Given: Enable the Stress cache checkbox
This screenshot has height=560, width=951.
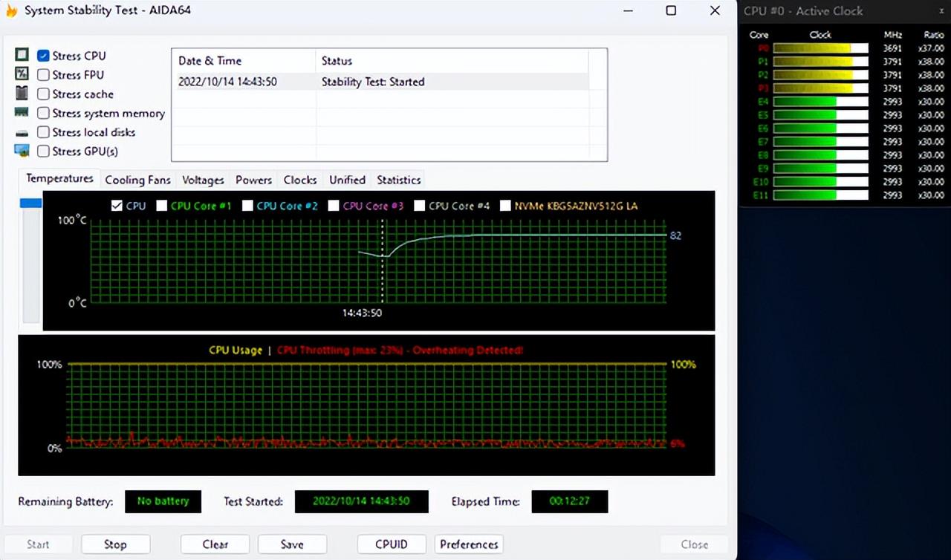Looking at the screenshot, I should (x=43, y=94).
